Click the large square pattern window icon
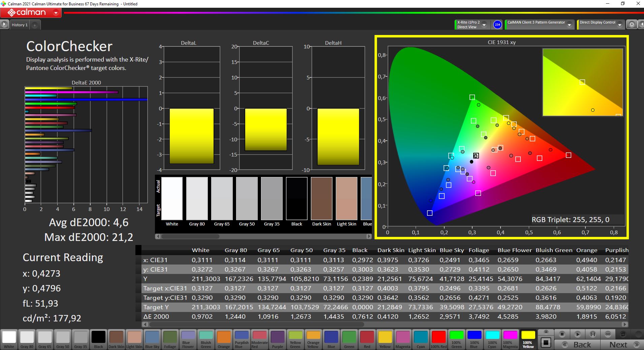 (546, 343)
